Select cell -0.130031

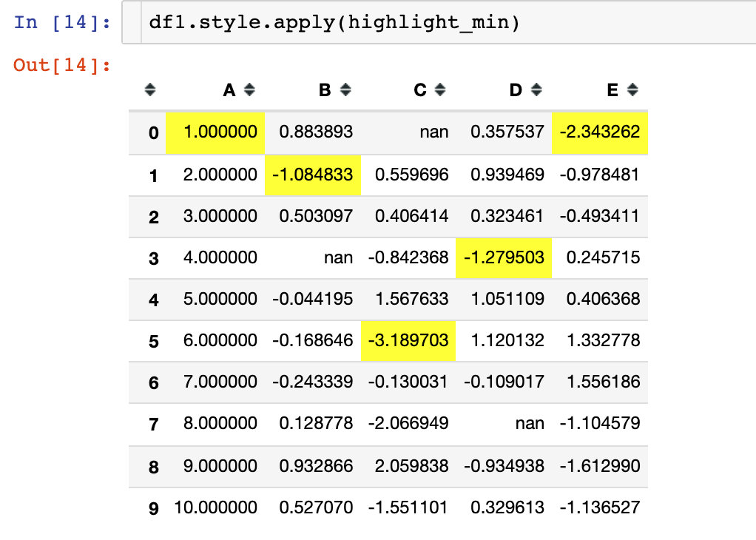408,382
